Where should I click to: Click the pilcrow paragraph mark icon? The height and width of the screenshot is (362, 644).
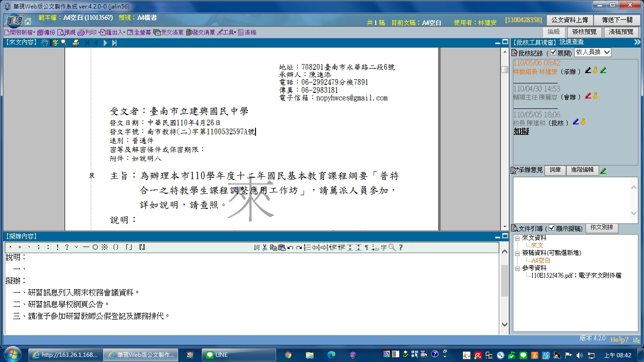pyautogui.click(x=366, y=247)
